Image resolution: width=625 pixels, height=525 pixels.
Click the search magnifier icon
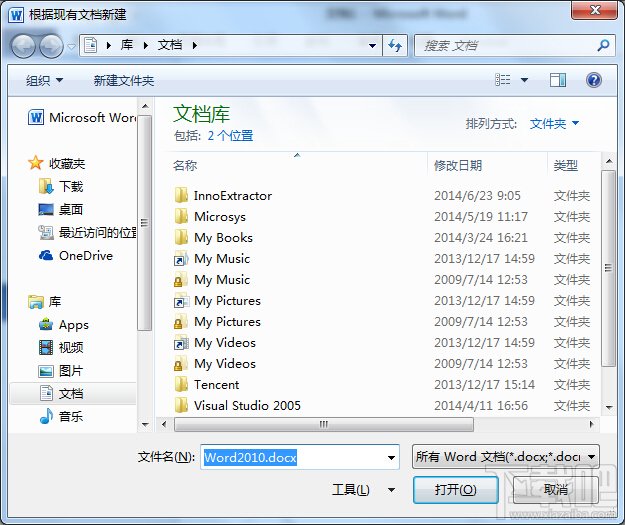point(603,45)
